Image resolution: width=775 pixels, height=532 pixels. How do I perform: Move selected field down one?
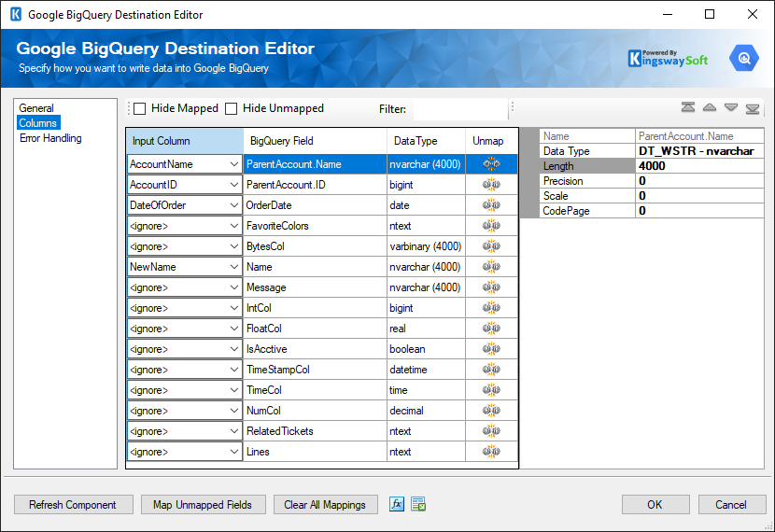(x=731, y=107)
